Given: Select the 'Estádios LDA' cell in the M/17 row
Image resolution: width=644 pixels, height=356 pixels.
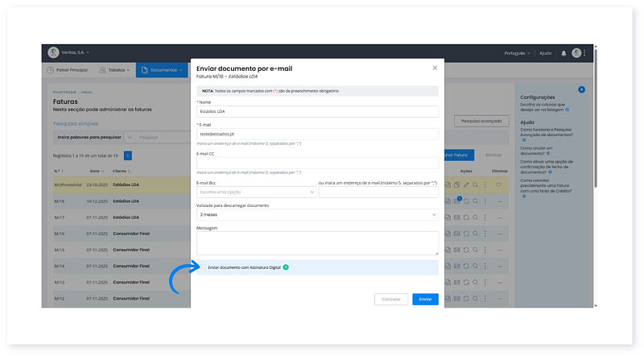Looking at the screenshot, I should 126,217.
